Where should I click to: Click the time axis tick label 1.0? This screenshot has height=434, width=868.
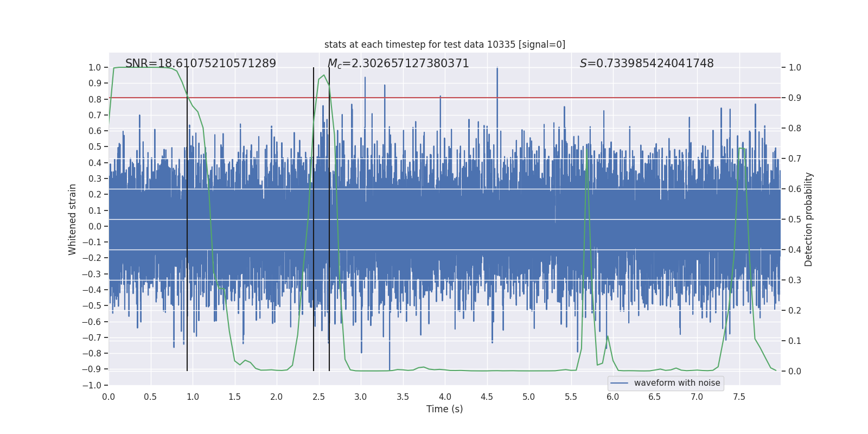(193, 397)
